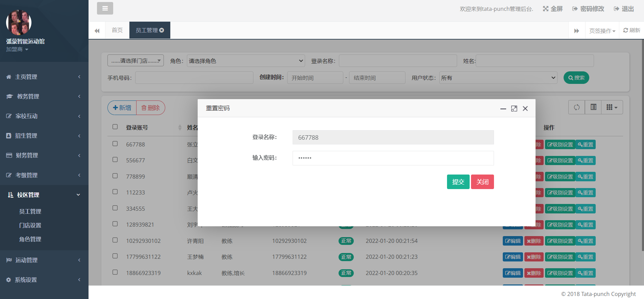
Task: Select the checkbox for account 17799631122
Action: [x=115, y=256]
